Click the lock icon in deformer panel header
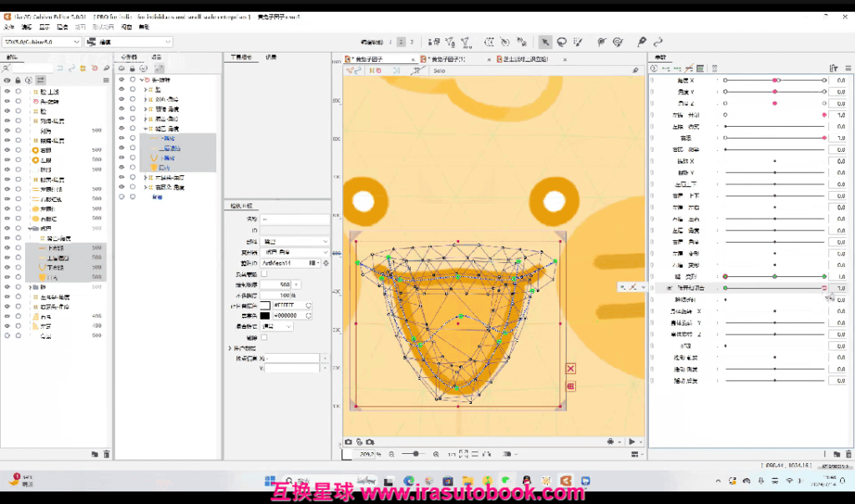The width and height of the screenshot is (855, 504). click(x=133, y=68)
